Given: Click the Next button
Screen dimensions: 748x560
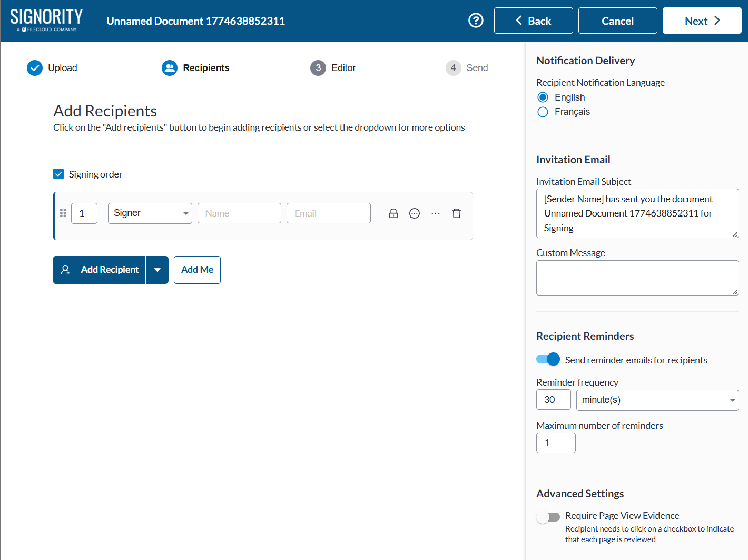Looking at the screenshot, I should point(702,21).
